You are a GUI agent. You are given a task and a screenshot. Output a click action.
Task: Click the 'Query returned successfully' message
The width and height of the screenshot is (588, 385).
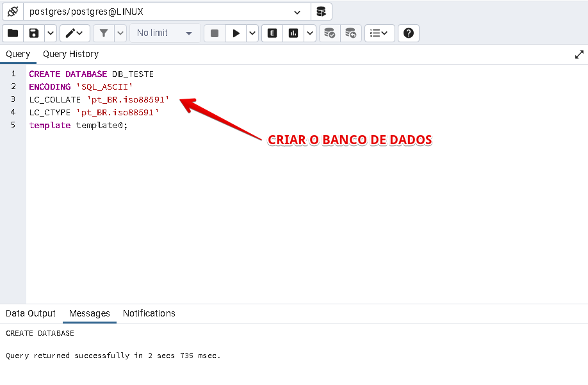pyautogui.click(x=113, y=356)
